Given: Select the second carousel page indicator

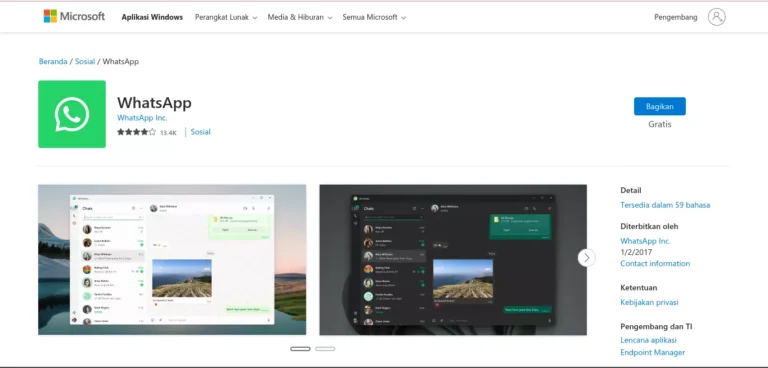Looking at the screenshot, I should pyautogui.click(x=325, y=349).
